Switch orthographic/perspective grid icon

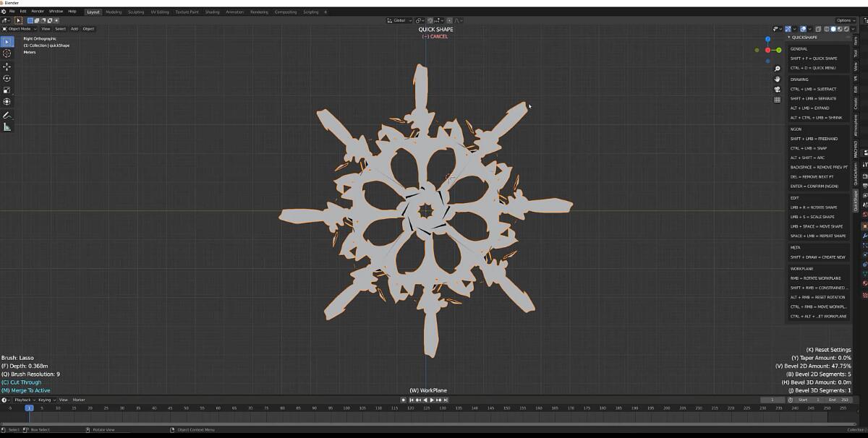click(778, 99)
